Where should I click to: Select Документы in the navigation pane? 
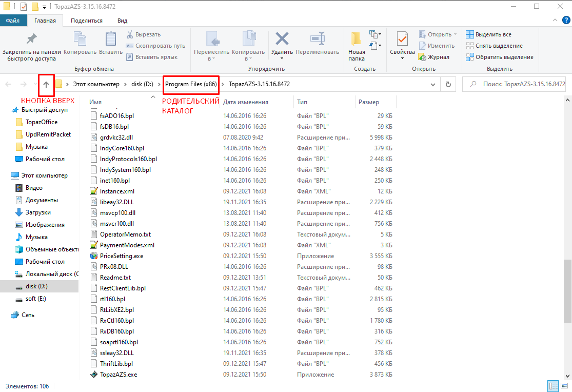pyautogui.click(x=42, y=200)
